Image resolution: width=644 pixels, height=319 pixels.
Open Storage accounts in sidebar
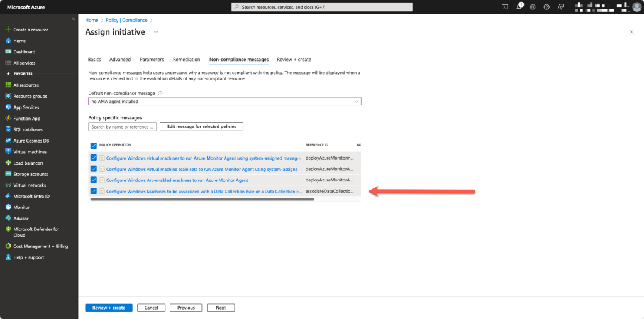(x=30, y=174)
